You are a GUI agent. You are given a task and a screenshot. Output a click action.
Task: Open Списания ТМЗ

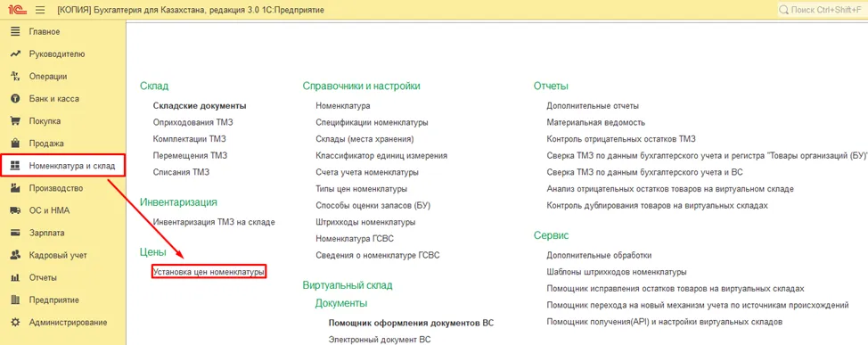181,172
